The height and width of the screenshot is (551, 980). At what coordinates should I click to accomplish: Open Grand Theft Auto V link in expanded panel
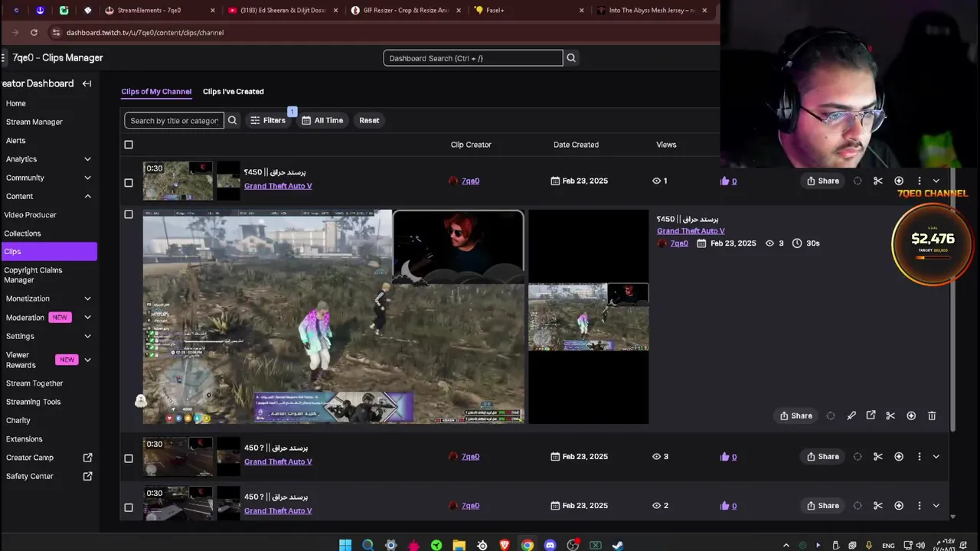691,231
